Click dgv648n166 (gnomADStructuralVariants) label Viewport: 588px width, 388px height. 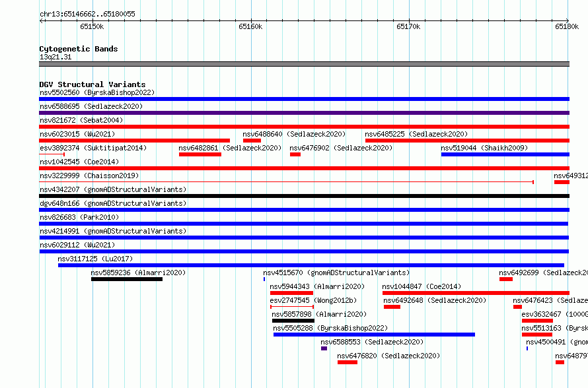tap(113, 203)
